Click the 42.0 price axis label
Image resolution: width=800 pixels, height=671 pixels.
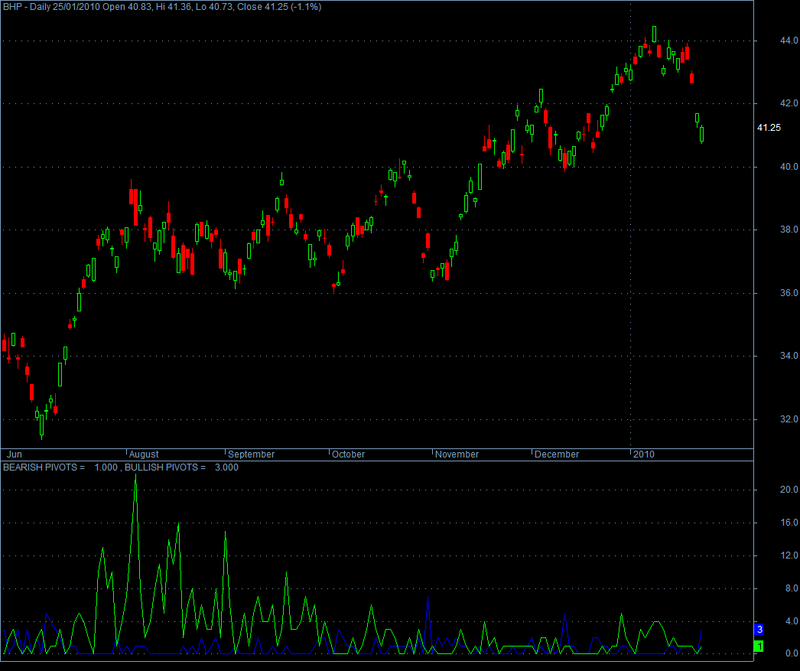(x=789, y=103)
